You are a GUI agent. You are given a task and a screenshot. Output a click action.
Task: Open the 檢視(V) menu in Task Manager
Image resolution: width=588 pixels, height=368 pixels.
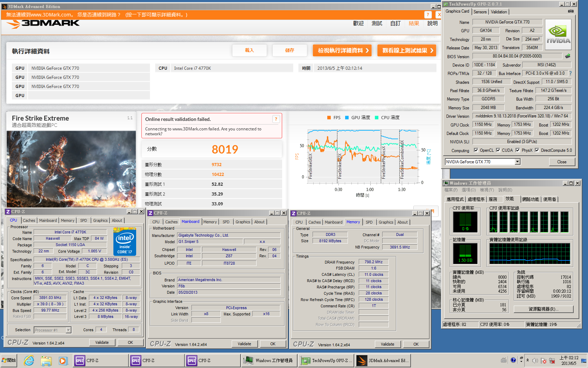click(487, 190)
